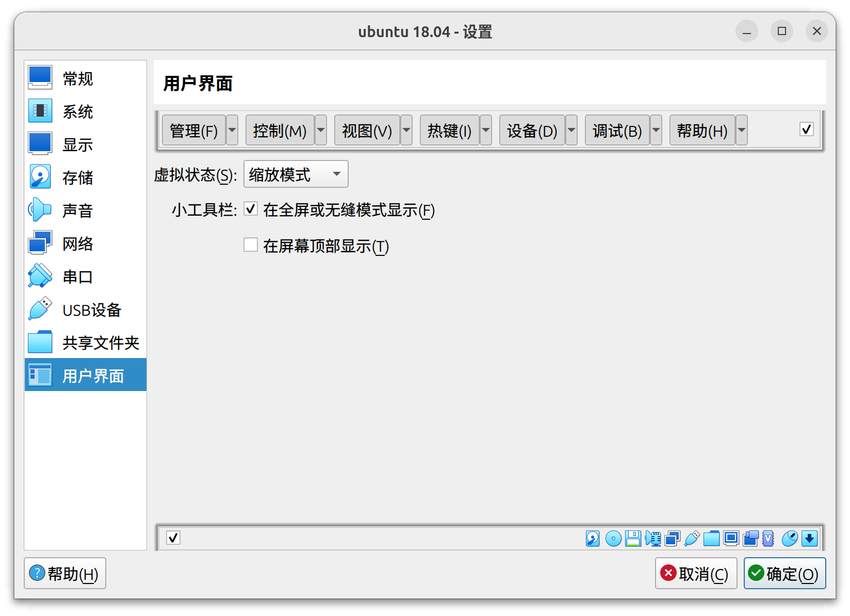Uncheck show in fullscreen or seamless mode
Screen dimensions: 850x616
251,209
